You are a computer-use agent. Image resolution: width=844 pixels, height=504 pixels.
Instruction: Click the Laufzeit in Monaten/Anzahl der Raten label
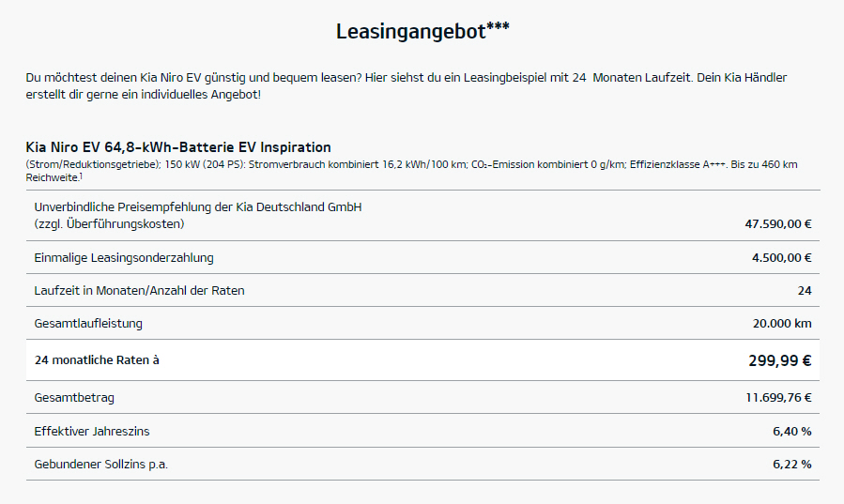pos(139,290)
